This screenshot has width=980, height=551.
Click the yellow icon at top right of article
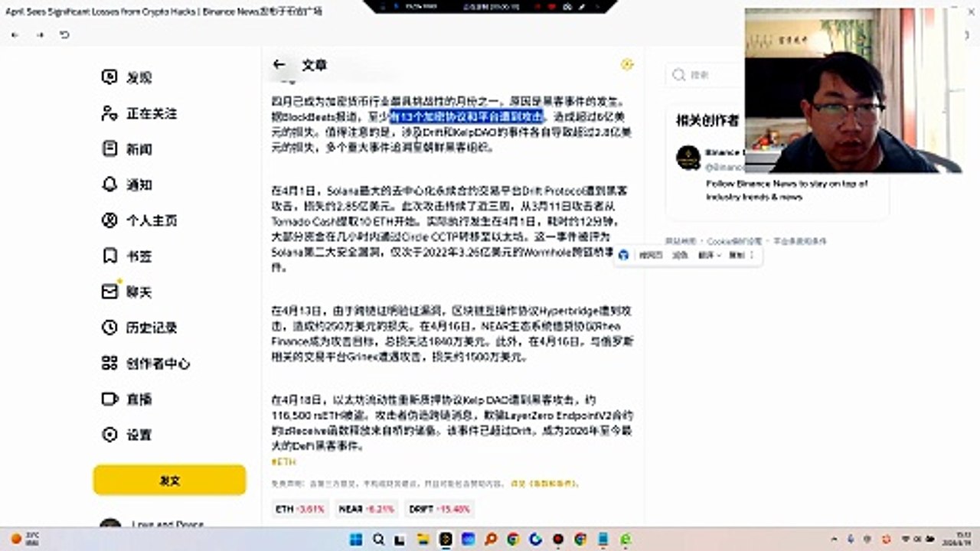tap(627, 64)
